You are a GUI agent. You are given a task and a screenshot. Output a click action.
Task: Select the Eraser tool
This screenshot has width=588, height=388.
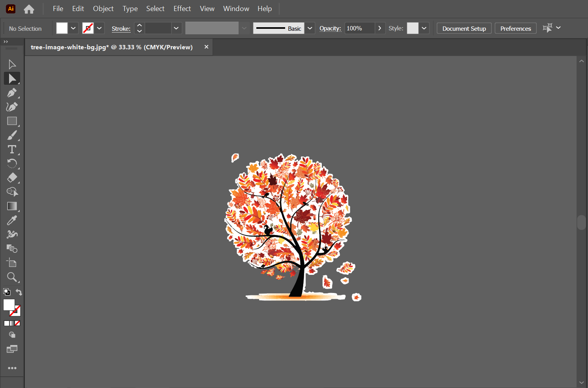tap(12, 178)
